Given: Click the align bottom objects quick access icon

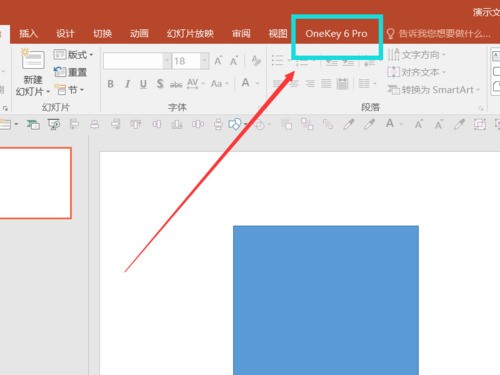Looking at the screenshot, I should 177,124.
